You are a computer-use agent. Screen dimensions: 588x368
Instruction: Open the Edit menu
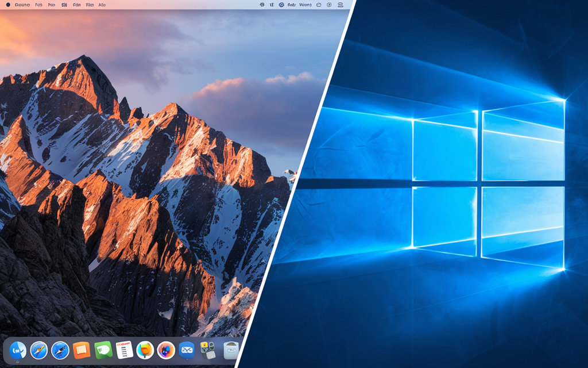[x=51, y=5]
